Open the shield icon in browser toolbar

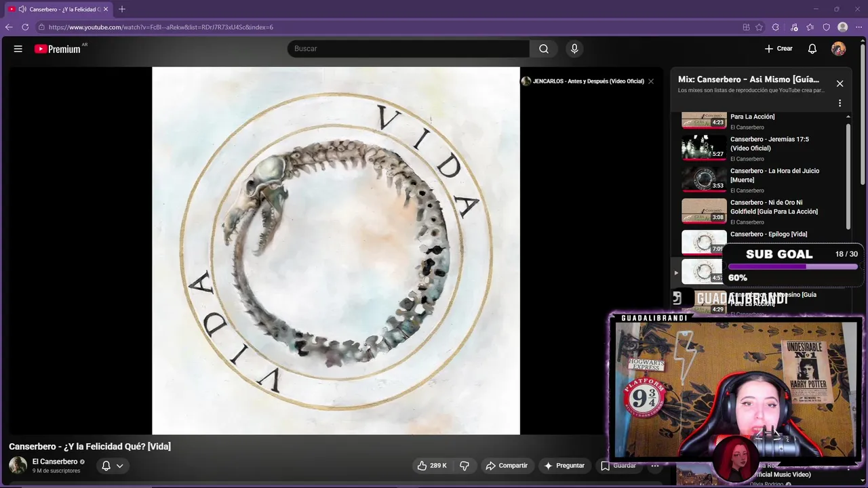(827, 27)
